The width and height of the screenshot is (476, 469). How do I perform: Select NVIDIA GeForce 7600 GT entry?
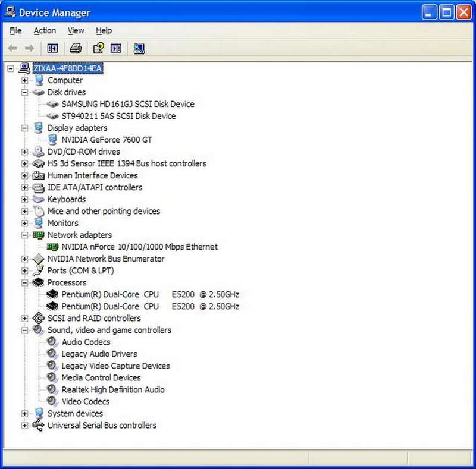[107, 140]
